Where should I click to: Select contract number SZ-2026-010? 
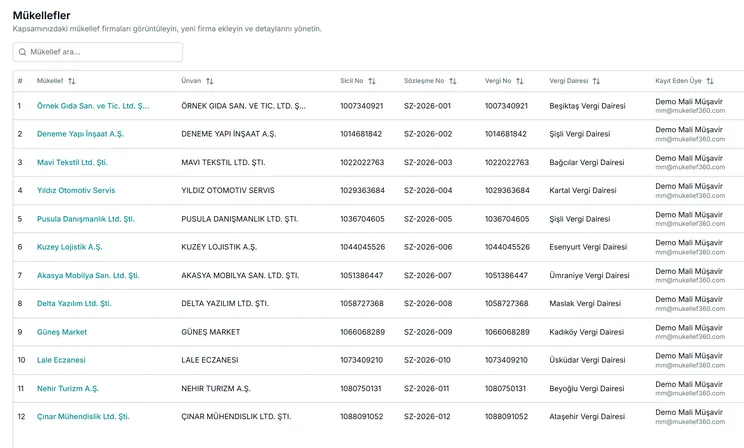[428, 360]
